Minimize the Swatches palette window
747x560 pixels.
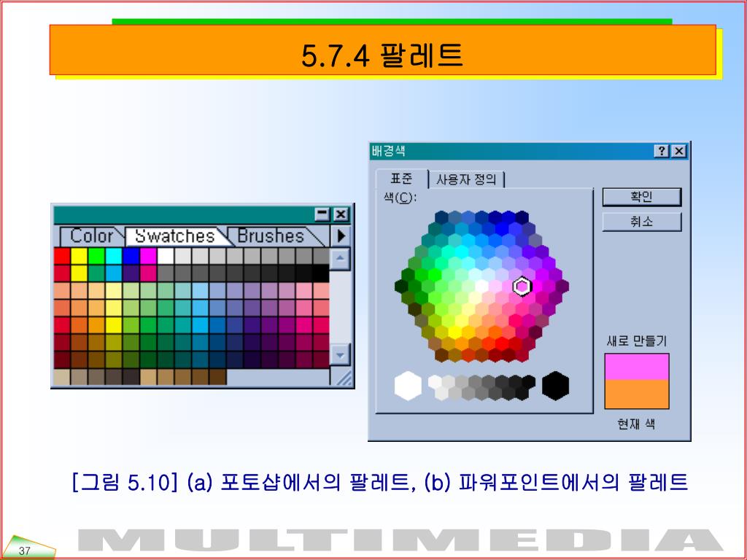coord(323,214)
